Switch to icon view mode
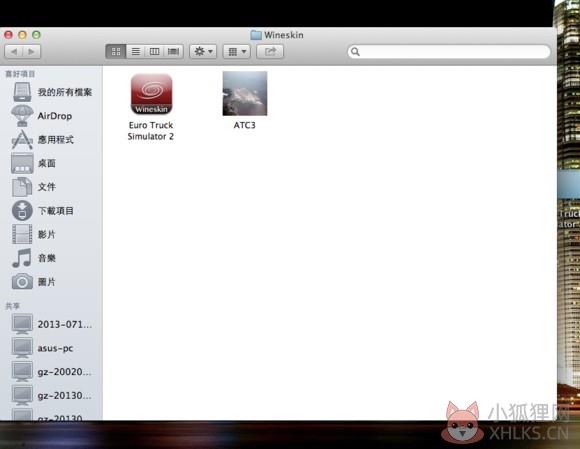The height and width of the screenshot is (449, 580). coord(116,51)
